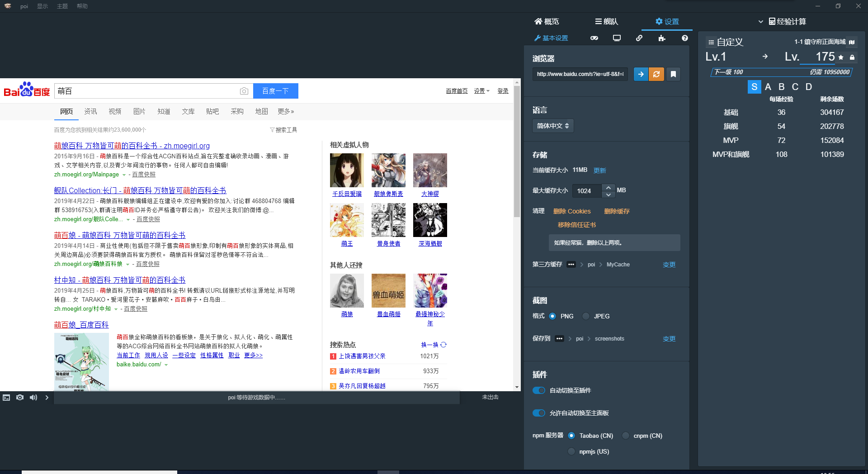
Task: Open network settings via the link icon
Action: coord(639,38)
